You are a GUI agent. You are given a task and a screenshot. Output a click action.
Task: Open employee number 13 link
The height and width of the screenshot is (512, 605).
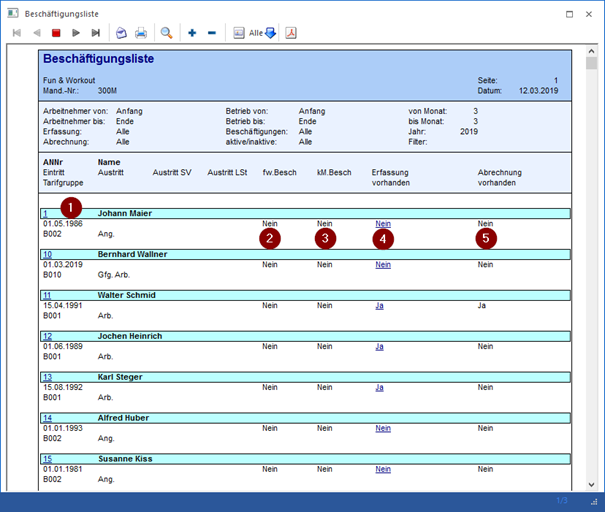coord(47,377)
